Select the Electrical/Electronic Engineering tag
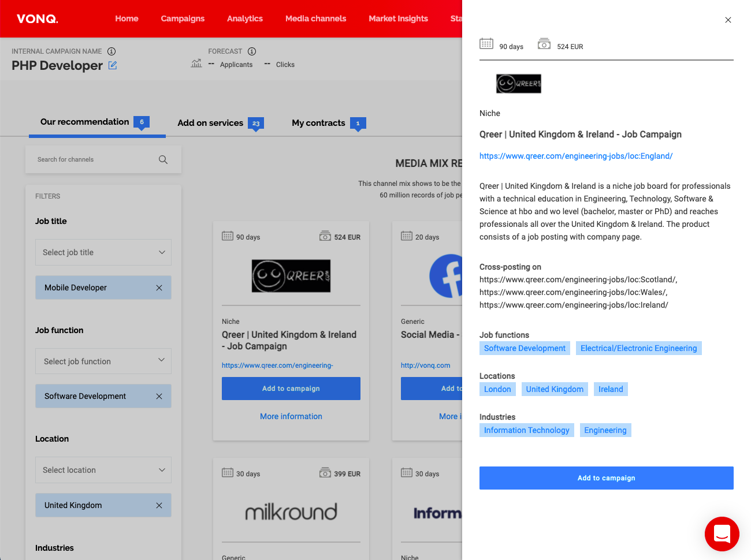Screen dimensions: 751x560 coord(639,348)
